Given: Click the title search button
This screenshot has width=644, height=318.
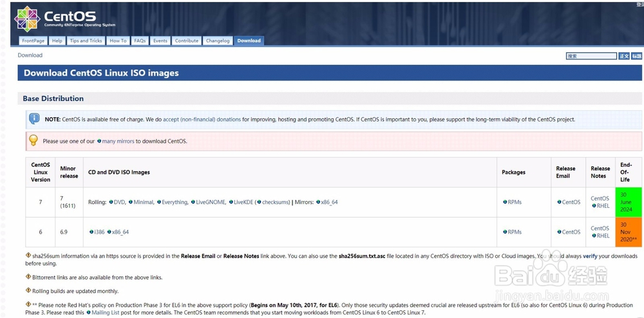Looking at the screenshot, I should click(x=637, y=56).
